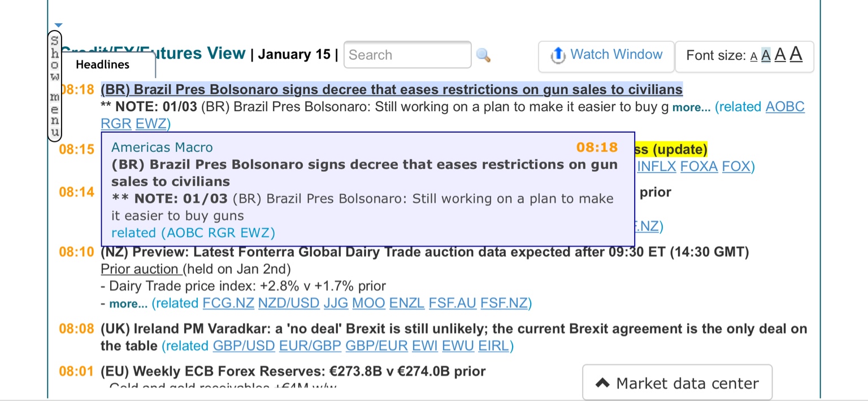Click the magnifying glass search icon
Screen dimensions: 868x401
[483, 55]
